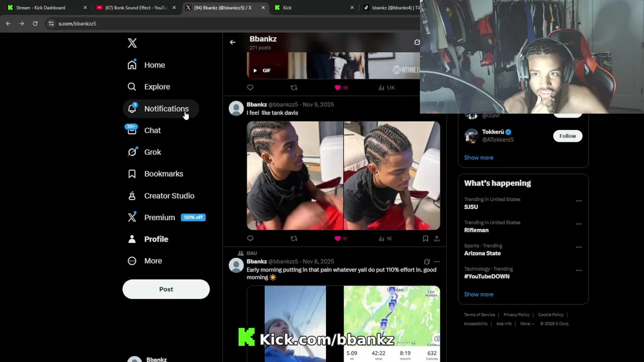Image resolution: width=644 pixels, height=362 pixels.
Task: Share the tank davis post
Action: click(437, 238)
